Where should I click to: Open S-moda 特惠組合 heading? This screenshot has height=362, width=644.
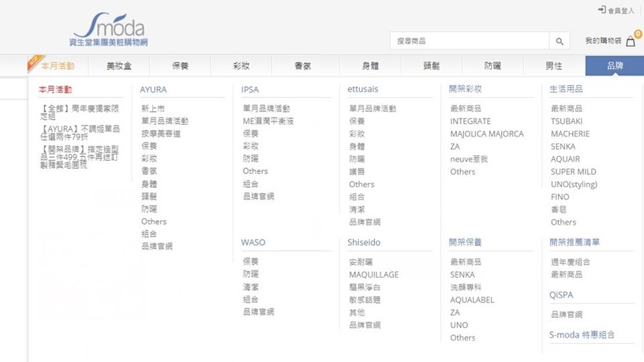tap(582, 334)
